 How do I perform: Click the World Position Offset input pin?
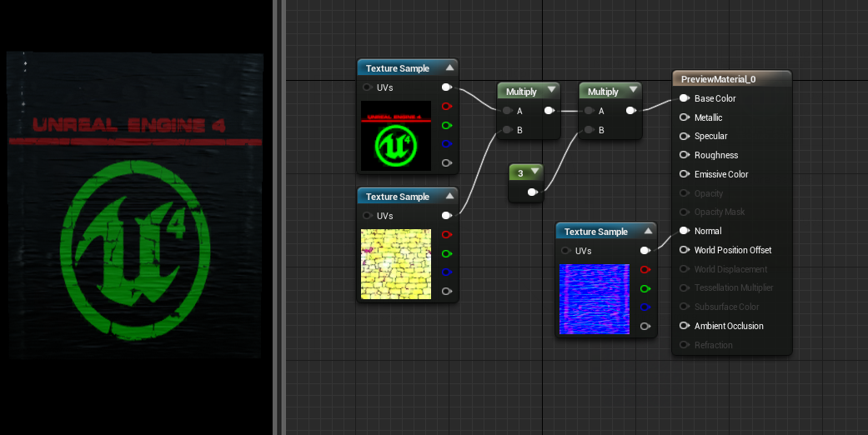685,250
